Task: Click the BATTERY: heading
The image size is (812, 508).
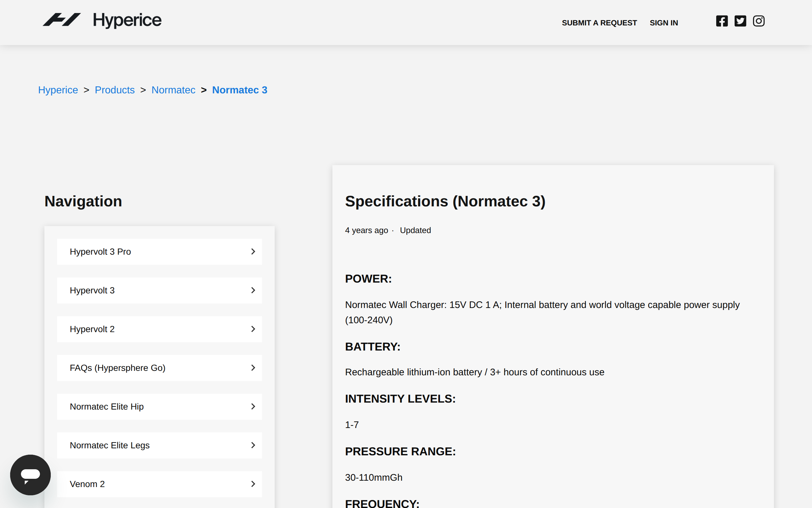Action: pyautogui.click(x=373, y=347)
